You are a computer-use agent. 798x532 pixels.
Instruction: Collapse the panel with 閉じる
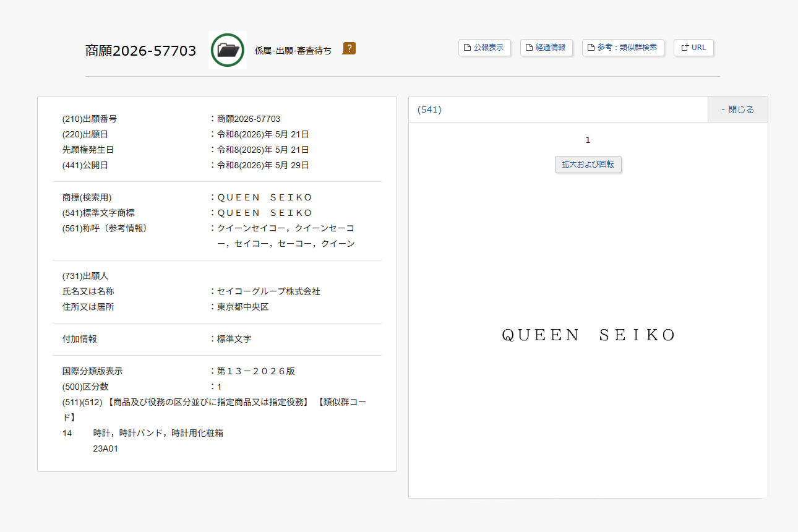tap(737, 109)
